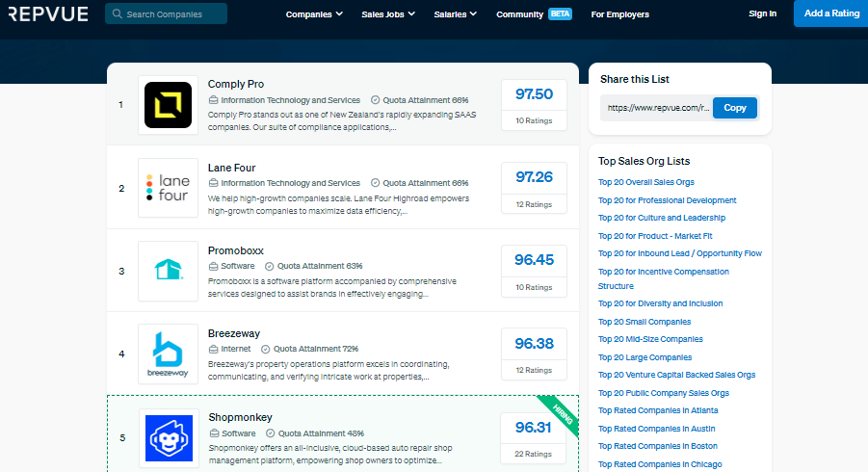Open Top Rated Companies in Boston
This screenshot has height=472, width=868.
pyautogui.click(x=658, y=446)
